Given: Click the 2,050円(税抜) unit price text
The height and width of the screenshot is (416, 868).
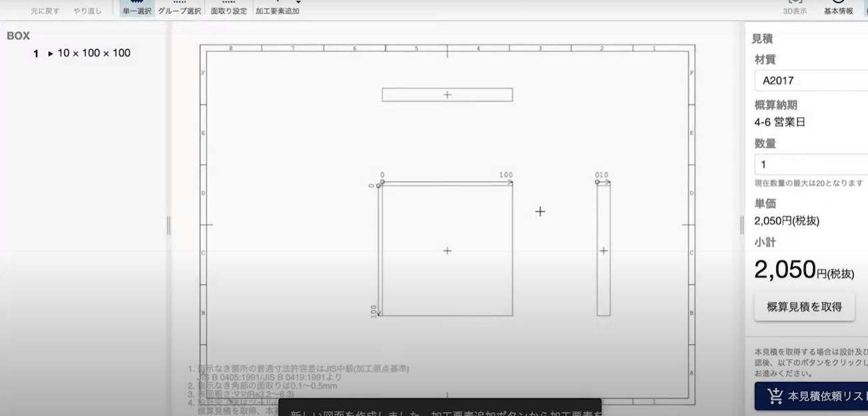Looking at the screenshot, I should (x=787, y=221).
